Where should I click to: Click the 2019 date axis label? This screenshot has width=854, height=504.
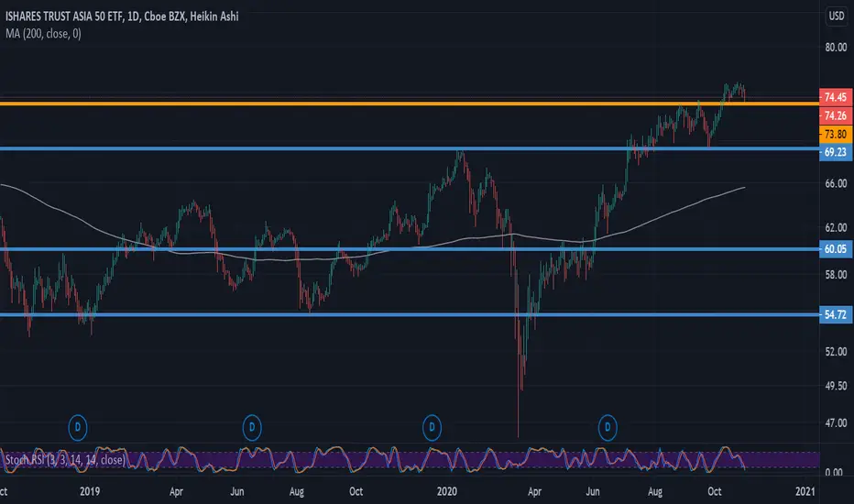coord(90,491)
